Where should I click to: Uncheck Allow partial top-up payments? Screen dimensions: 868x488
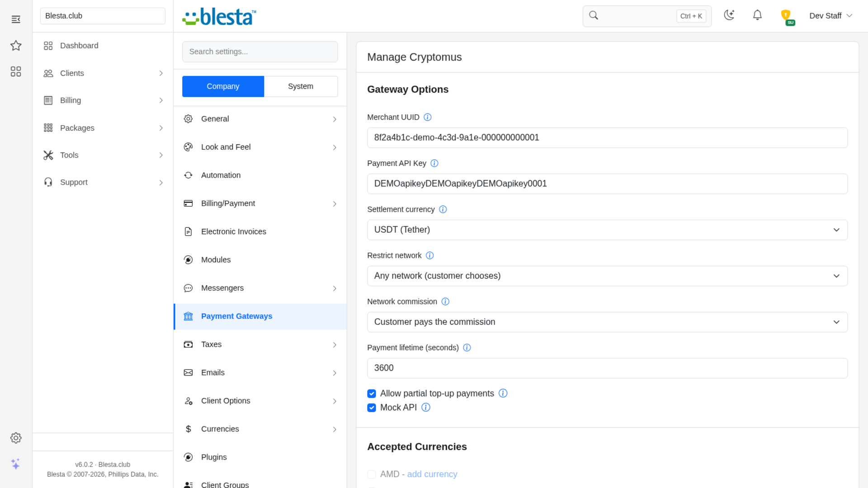372,394
